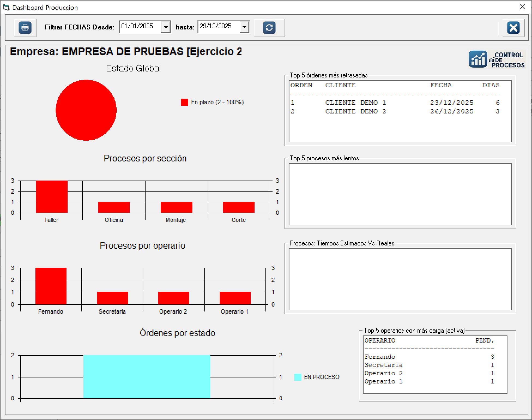
Task: Click the red En plazo legend swatch
Action: pyautogui.click(x=185, y=102)
